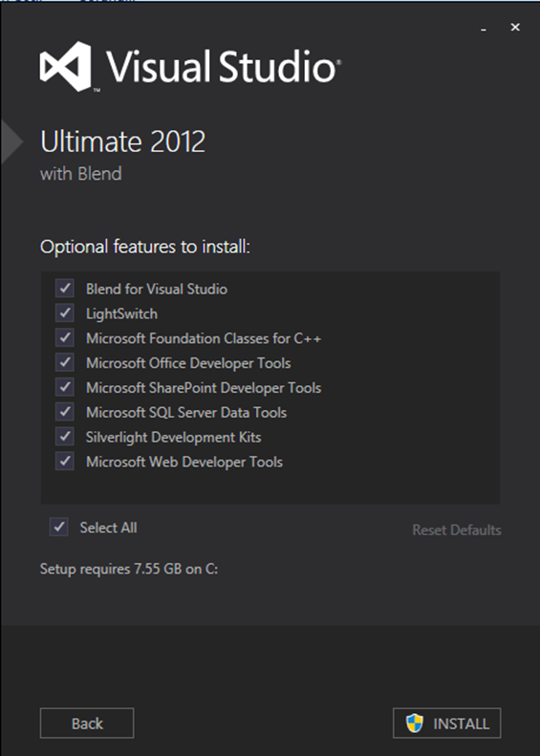This screenshot has width=540, height=756.
Task: Click the Reset Defaults link
Action: 457,529
